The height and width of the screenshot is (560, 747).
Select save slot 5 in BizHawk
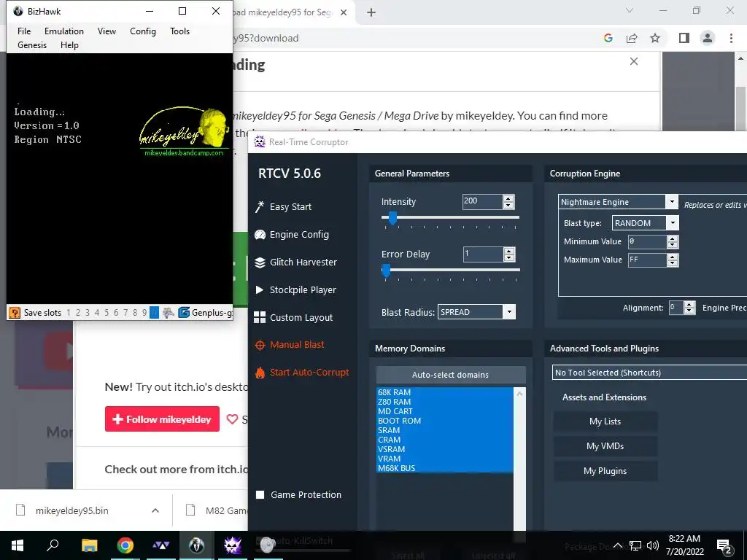tap(107, 312)
